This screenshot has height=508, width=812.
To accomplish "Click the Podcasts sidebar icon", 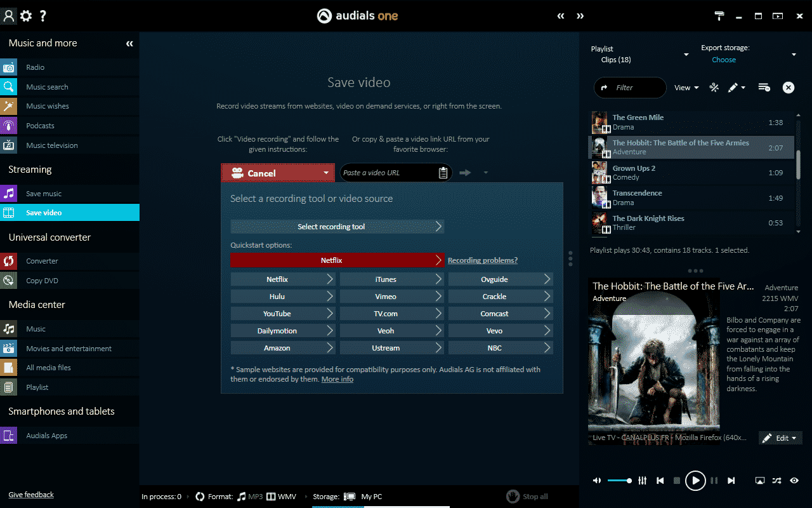I will (9, 126).
